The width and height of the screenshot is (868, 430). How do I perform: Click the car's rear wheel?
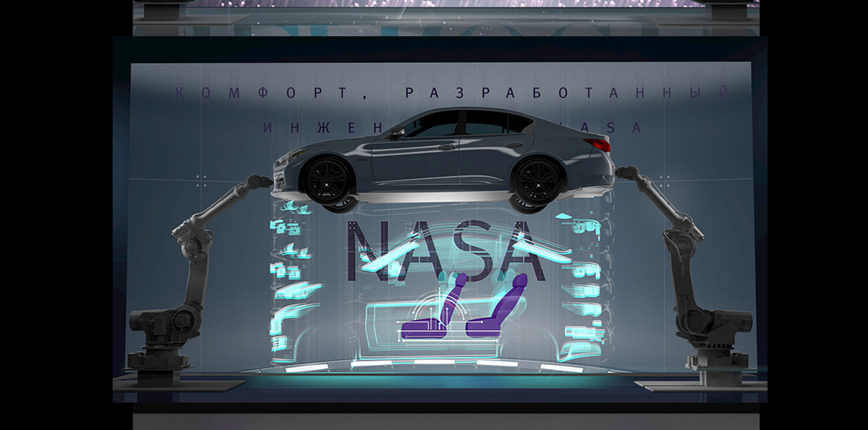tap(537, 179)
